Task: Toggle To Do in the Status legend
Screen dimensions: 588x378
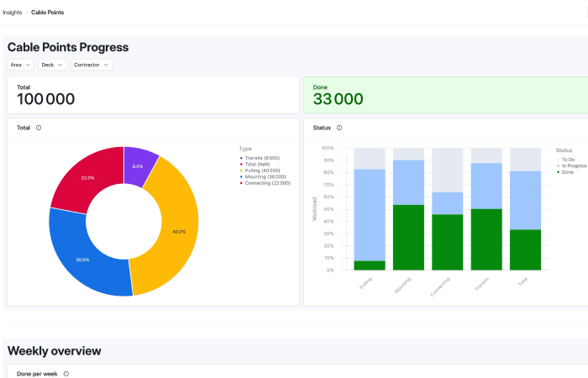Action: 566,159
